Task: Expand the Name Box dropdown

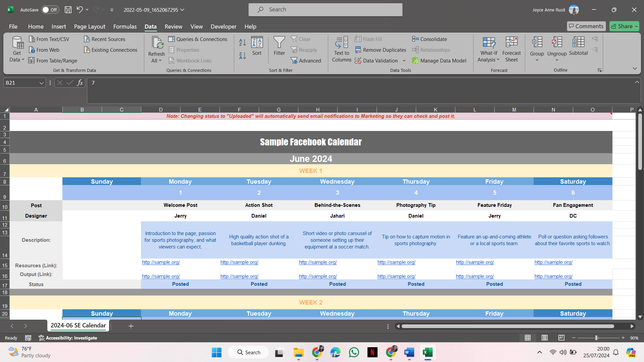Action: 41,83
